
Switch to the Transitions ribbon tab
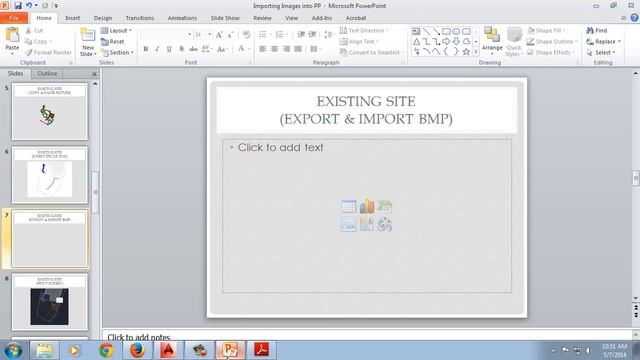(x=140, y=18)
